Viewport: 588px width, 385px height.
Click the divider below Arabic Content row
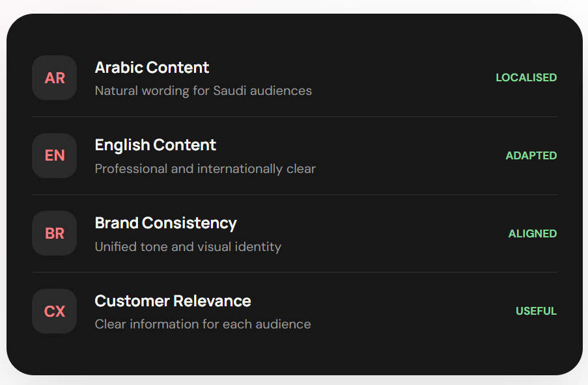pyautogui.click(x=294, y=117)
